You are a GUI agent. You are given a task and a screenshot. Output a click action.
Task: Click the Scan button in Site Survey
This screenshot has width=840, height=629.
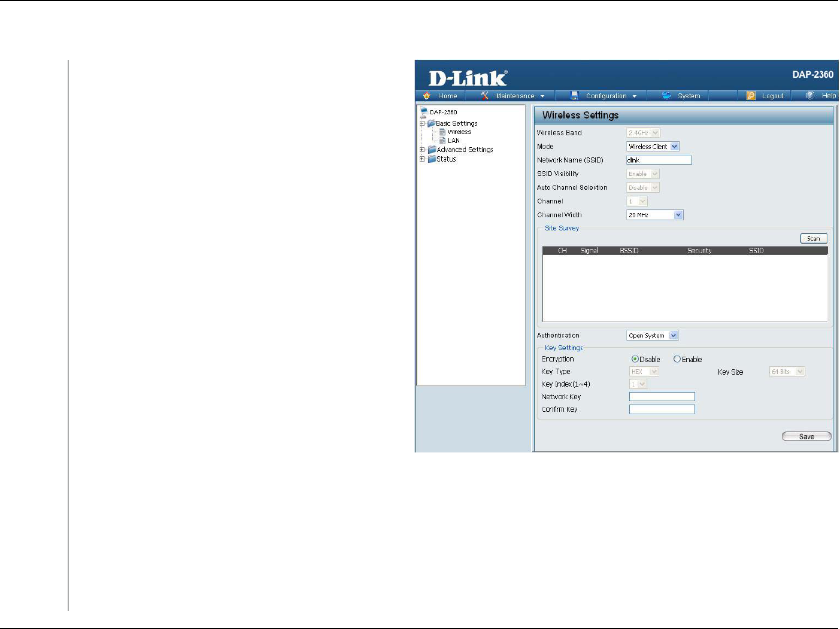tap(814, 238)
